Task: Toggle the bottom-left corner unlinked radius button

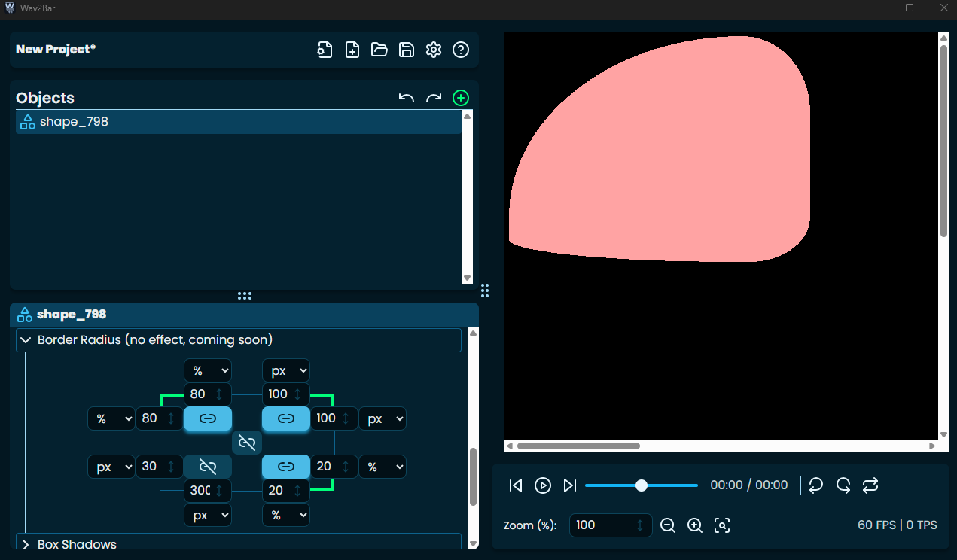Action: pos(208,467)
